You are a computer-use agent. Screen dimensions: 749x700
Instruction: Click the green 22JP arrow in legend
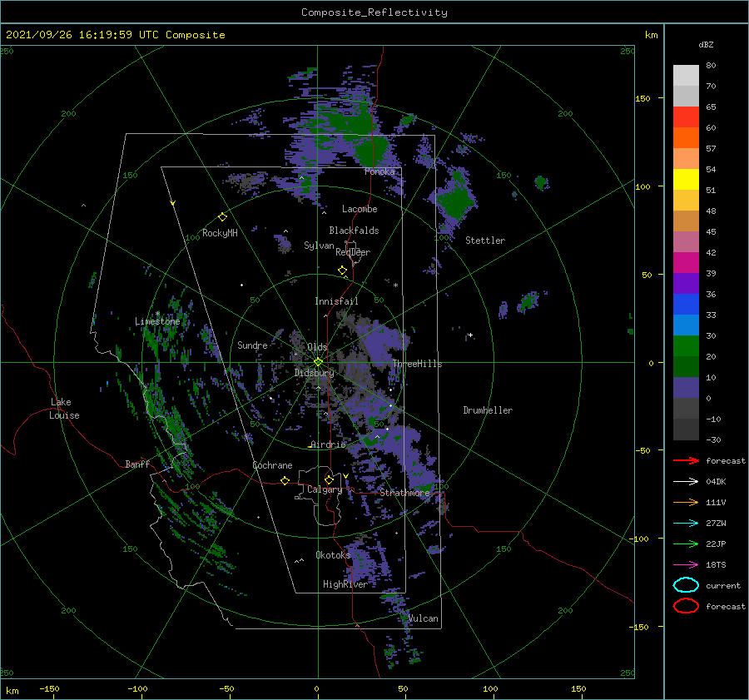(x=686, y=544)
